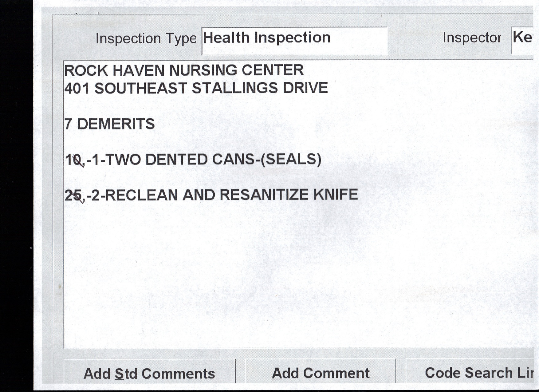The image size is (539, 392).
Task: Click the 401 SOUTHEAST STALLINGS DRIVE address line
Action: click(x=196, y=88)
